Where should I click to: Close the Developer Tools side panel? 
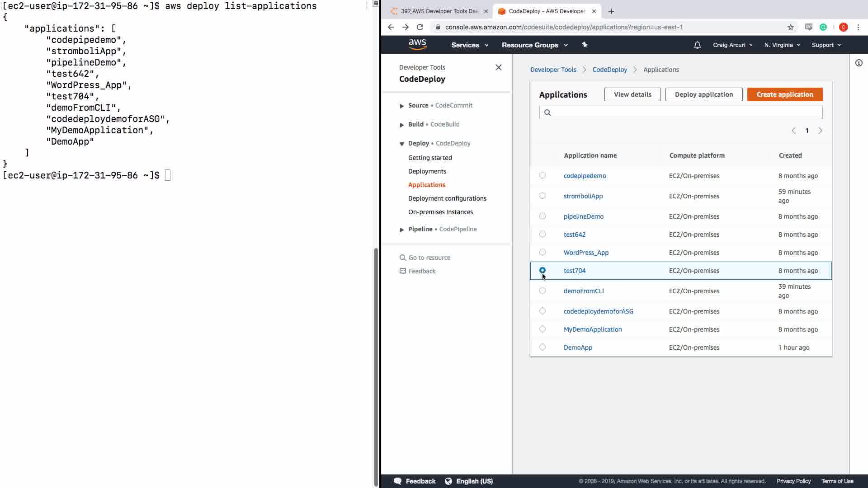(x=498, y=67)
